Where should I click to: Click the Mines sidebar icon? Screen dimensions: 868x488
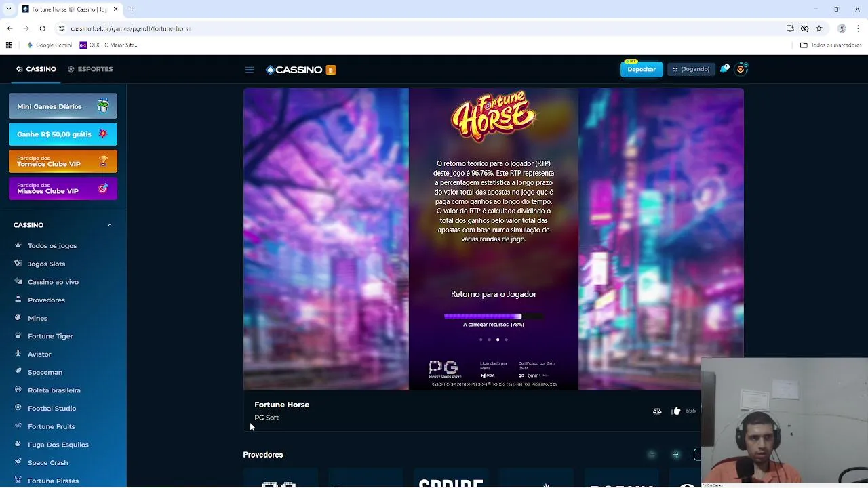coord(18,317)
